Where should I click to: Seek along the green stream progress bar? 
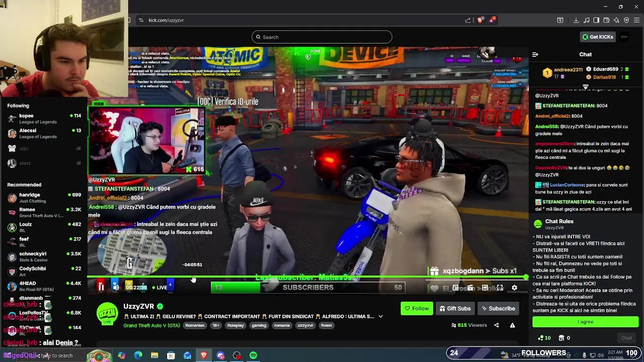(x=307, y=277)
